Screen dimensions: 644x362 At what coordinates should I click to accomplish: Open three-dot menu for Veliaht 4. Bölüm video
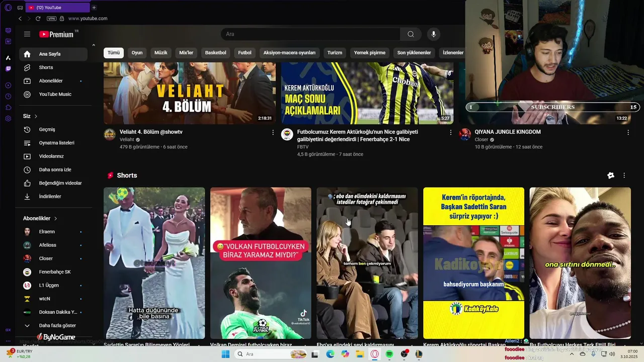coord(273,132)
